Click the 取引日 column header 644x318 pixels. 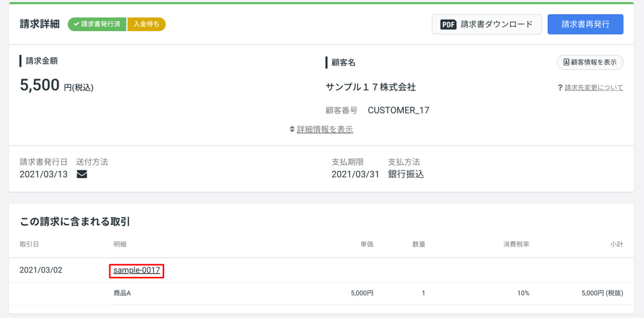coord(29,244)
